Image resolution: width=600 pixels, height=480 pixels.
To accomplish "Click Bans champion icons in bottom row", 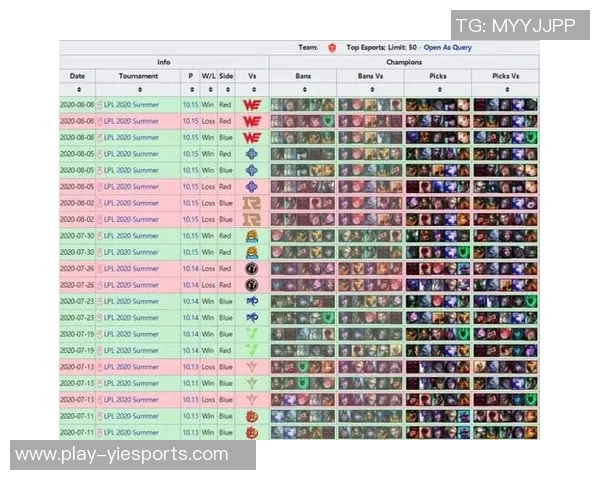I will pyautogui.click(x=302, y=432).
